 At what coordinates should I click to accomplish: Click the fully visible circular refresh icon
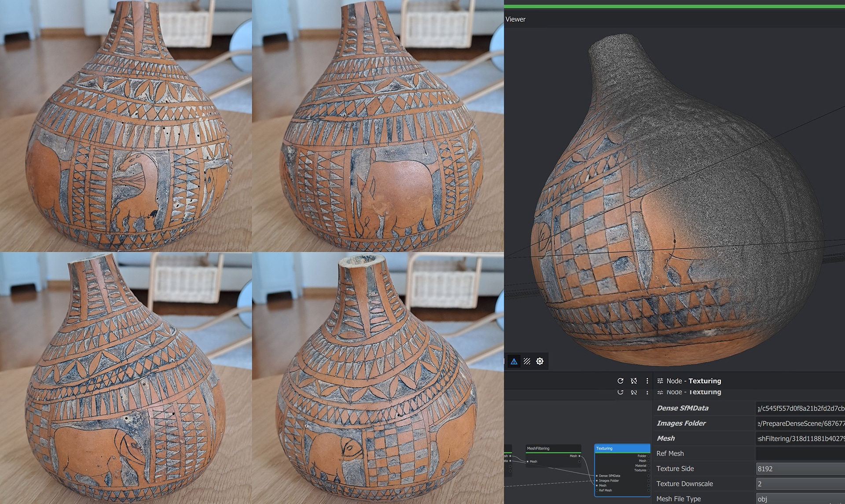pyautogui.click(x=621, y=381)
